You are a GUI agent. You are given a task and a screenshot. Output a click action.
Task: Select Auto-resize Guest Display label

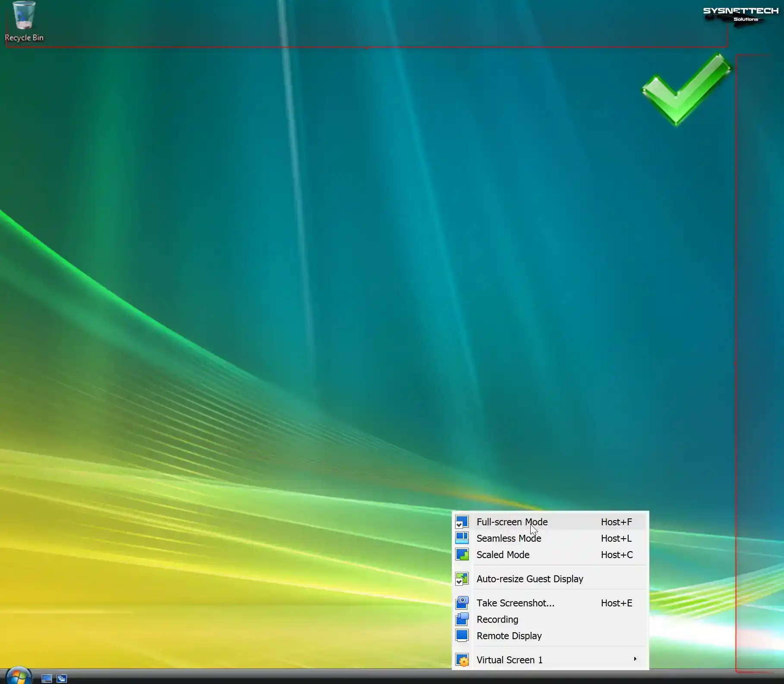(x=530, y=579)
